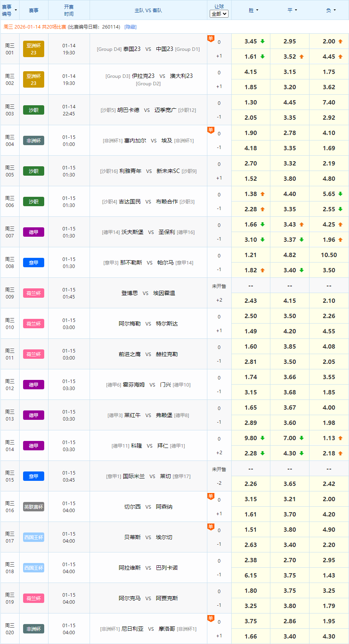Click the 开赛时间 column header
This screenshot has width=349, height=644.
(x=69, y=10)
